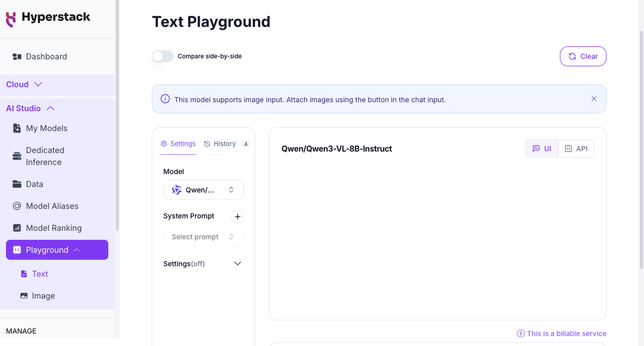Screen dimensions: 644x346
Task: Click the refresh icon in Clear button
Action: (572, 56)
